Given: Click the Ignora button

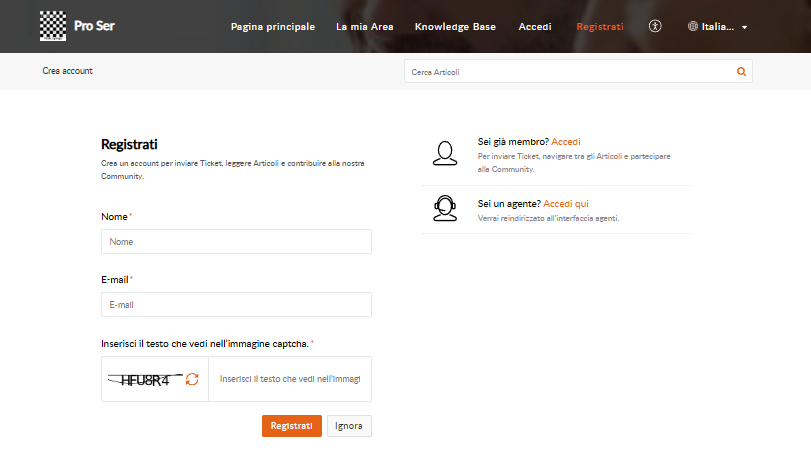Looking at the screenshot, I should tap(349, 426).
